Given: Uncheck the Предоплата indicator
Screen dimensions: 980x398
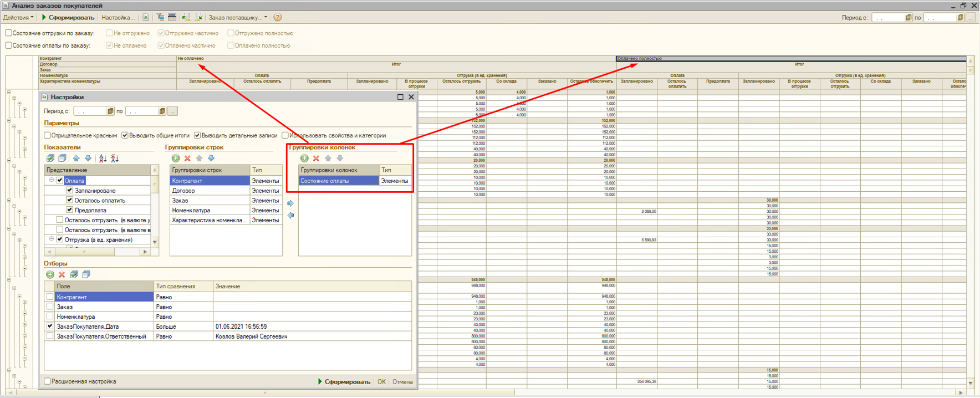Looking at the screenshot, I should [x=70, y=210].
